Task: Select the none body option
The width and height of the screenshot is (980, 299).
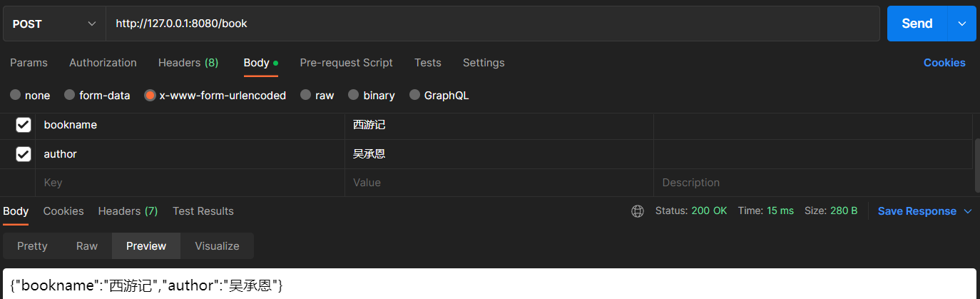Action: 15,95
